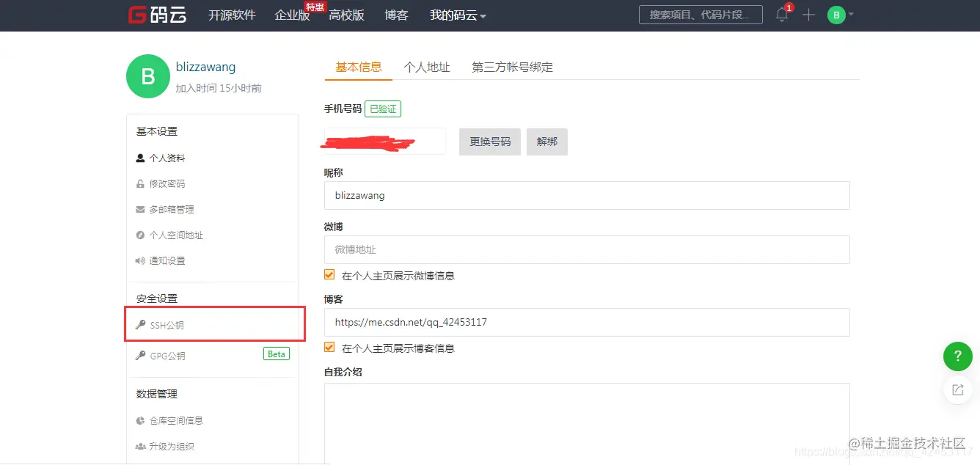The height and width of the screenshot is (465, 980).
Task: Open 多邮箱管理 in the sidebar
Action: coord(172,209)
